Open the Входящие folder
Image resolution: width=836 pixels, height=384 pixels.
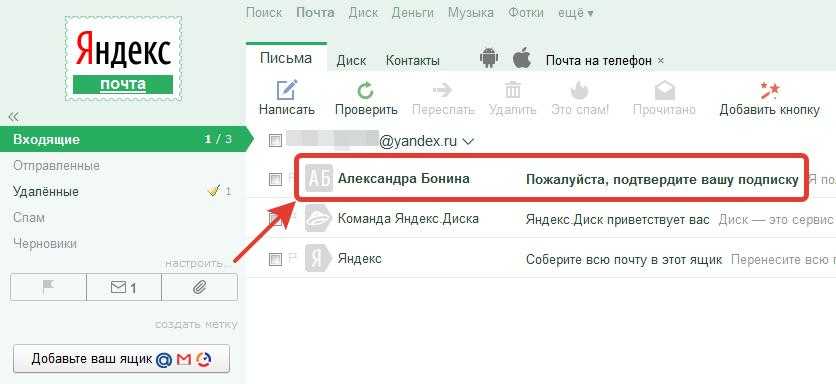(x=123, y=139)
